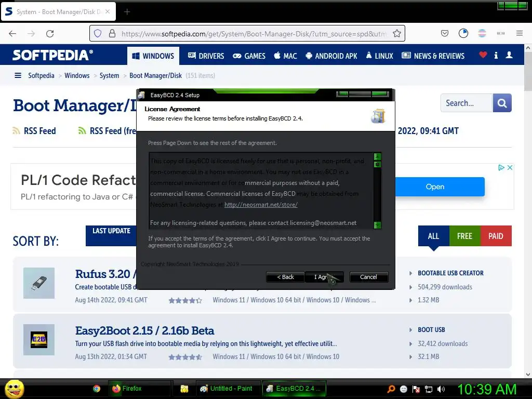532x399 pixels.
Task: Open the DRIVERS section
Action: pos(206,56)
